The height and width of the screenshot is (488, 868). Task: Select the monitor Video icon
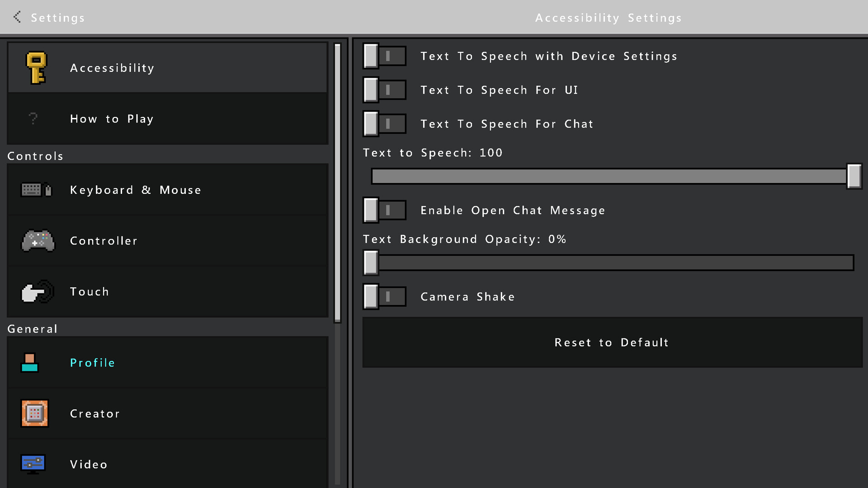click(x=33, y=464)
